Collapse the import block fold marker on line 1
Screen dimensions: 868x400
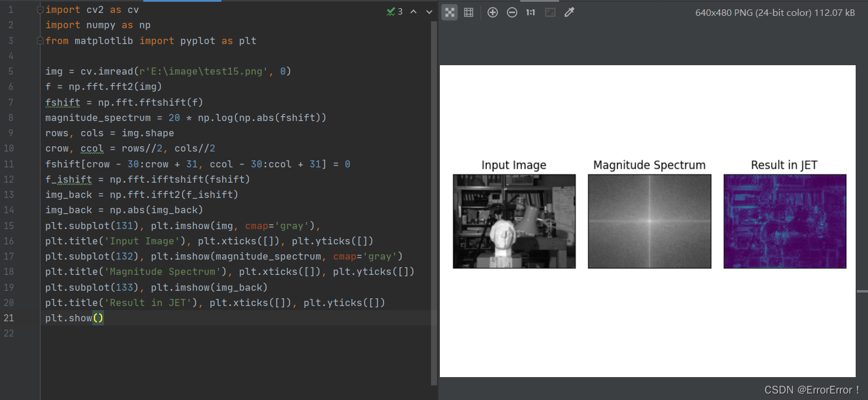click(x=40, y=10)
